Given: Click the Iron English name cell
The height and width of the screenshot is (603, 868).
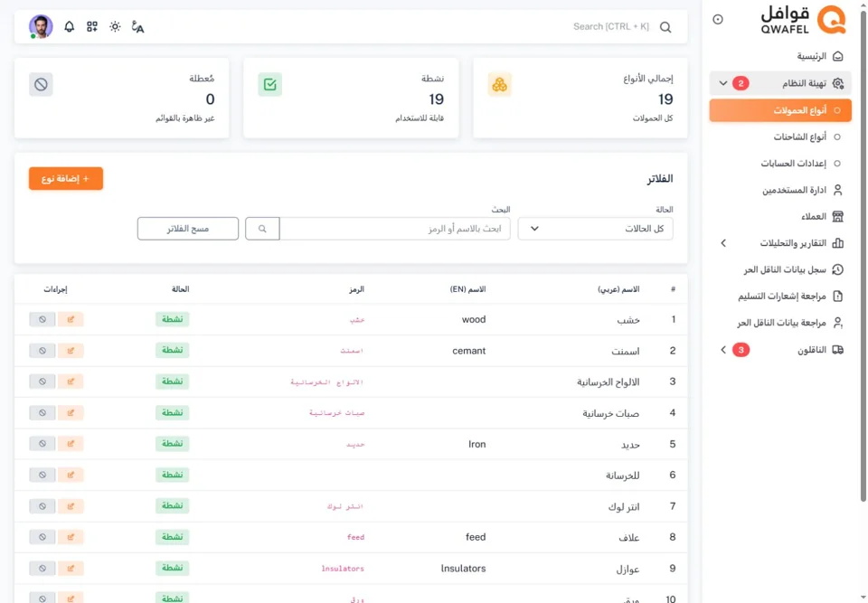Looking at the screenshot, I should [476, 444].
